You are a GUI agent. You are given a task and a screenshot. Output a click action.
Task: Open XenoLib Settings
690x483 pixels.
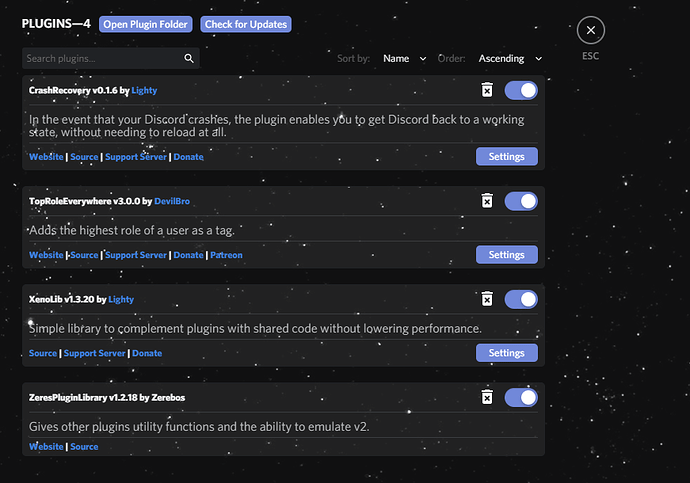(506, 353)
